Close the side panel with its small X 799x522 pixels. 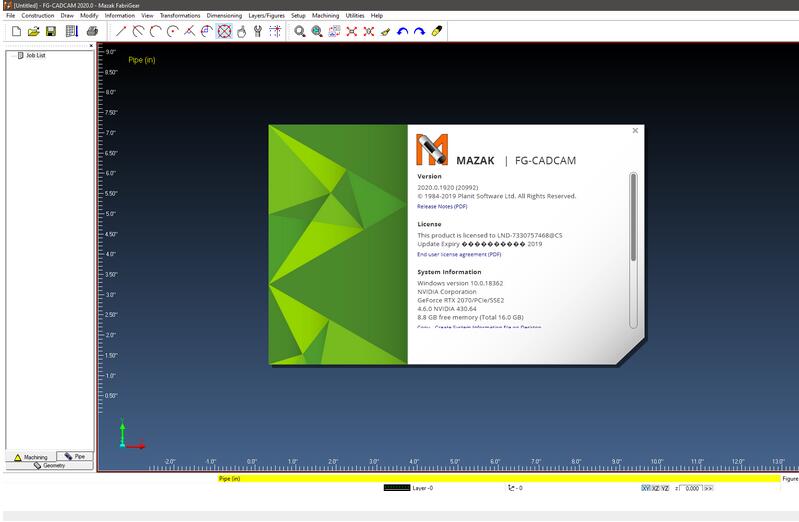(91, 46)
